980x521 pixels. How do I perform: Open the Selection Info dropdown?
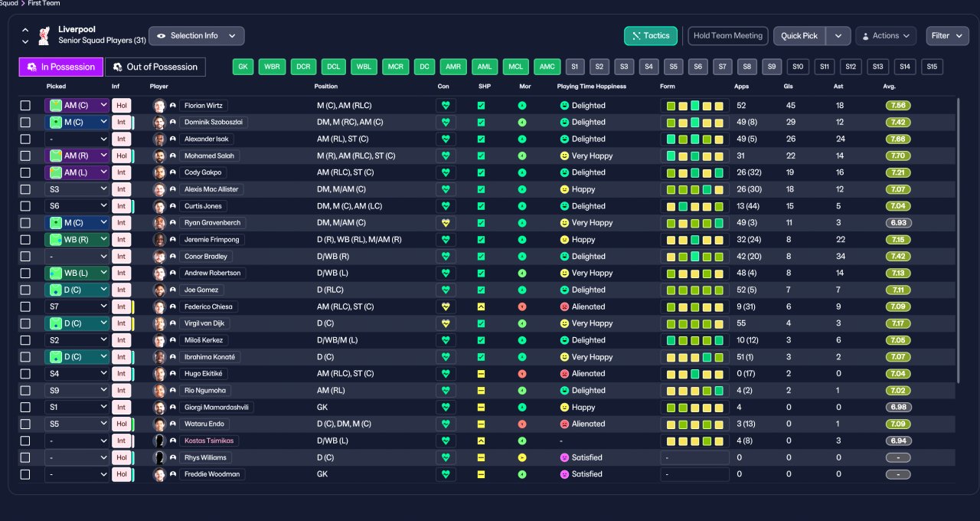197,36
